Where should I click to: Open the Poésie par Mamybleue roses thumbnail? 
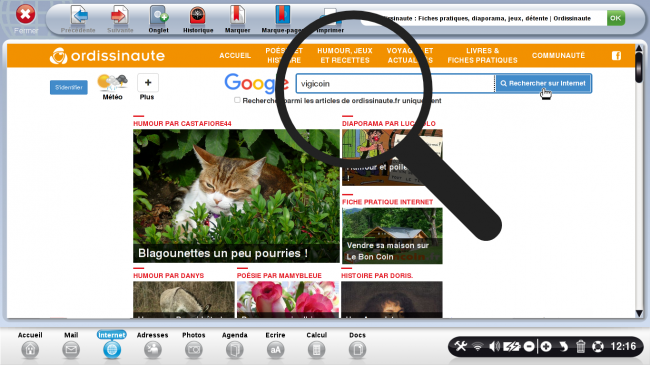(288, 299)
